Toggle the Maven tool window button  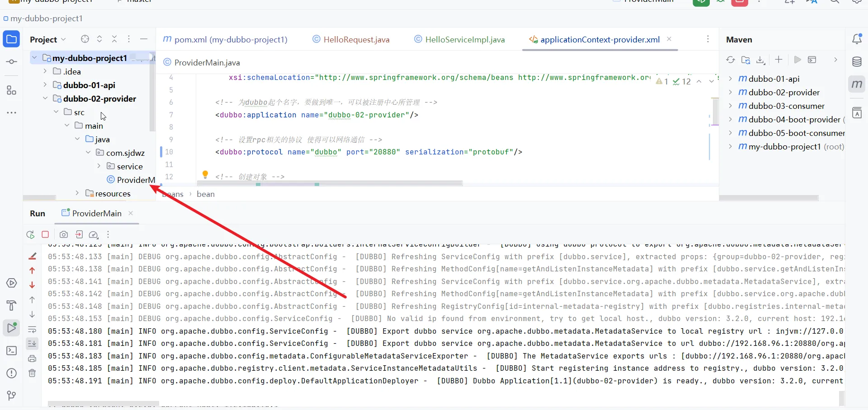(857, 84)
